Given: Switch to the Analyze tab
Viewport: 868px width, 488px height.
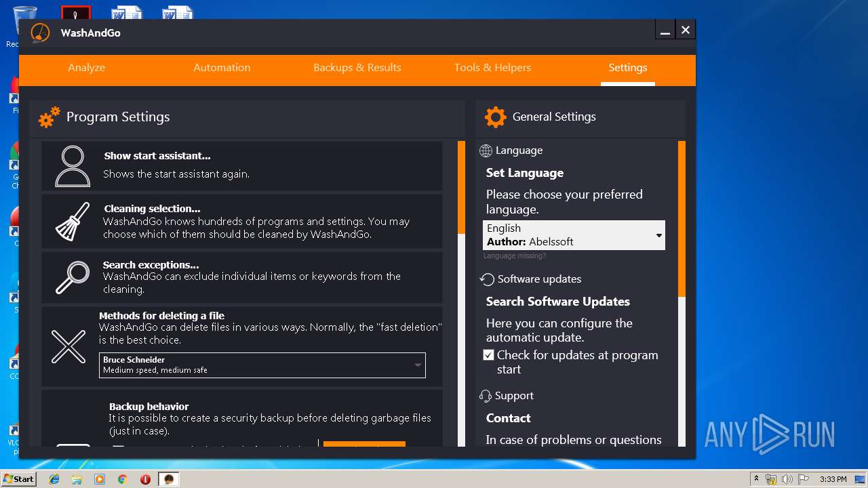Looking at the screenshot, I should coord(87,68).
